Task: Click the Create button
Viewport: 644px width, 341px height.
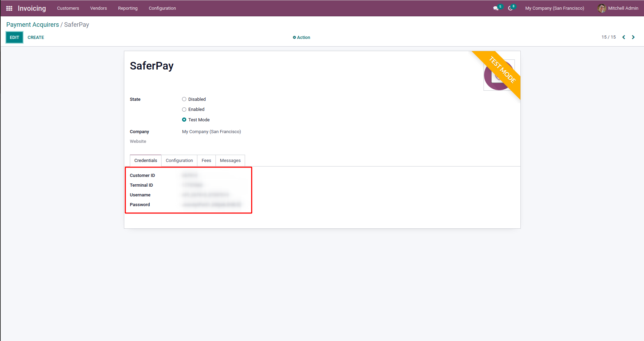Action: [36, 38]
